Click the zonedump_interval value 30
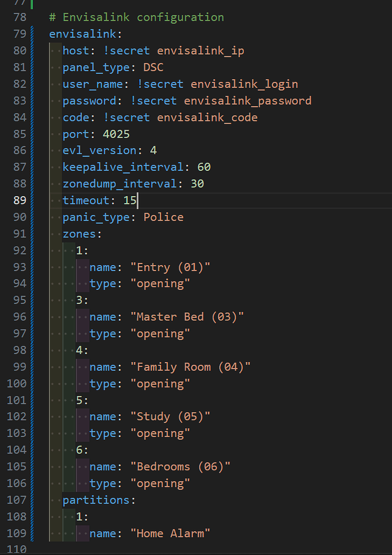 [x=197, y=184]
